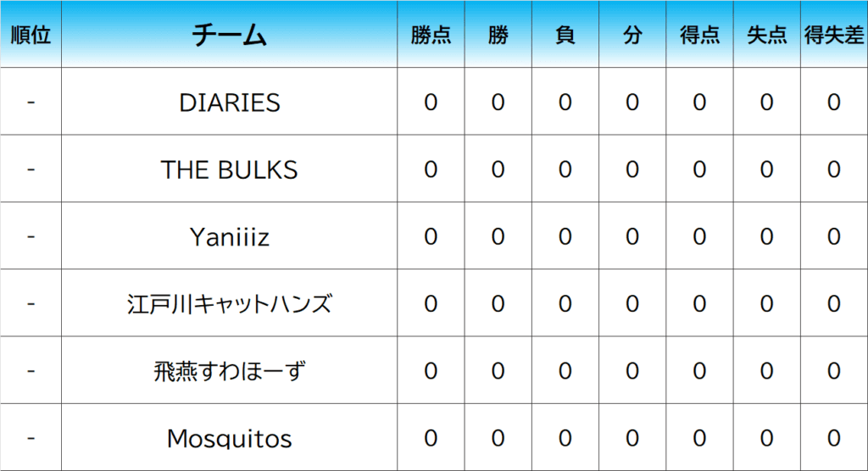The width and height of the screenshot is (868, 471).
Task: Click the rank dash in the Mosquitos row
Action: coord(31,439)
